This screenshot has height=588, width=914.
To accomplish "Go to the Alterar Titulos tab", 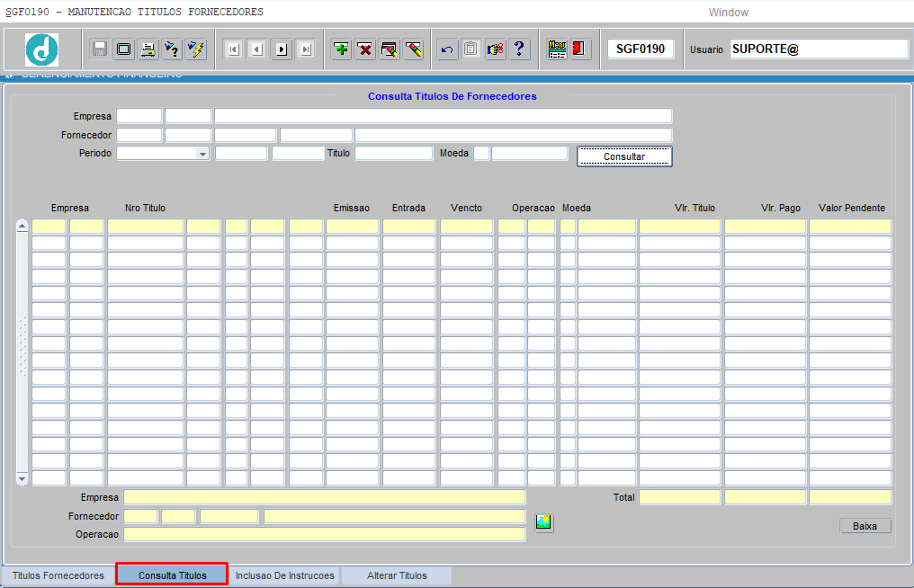I will tap(397, 575).
